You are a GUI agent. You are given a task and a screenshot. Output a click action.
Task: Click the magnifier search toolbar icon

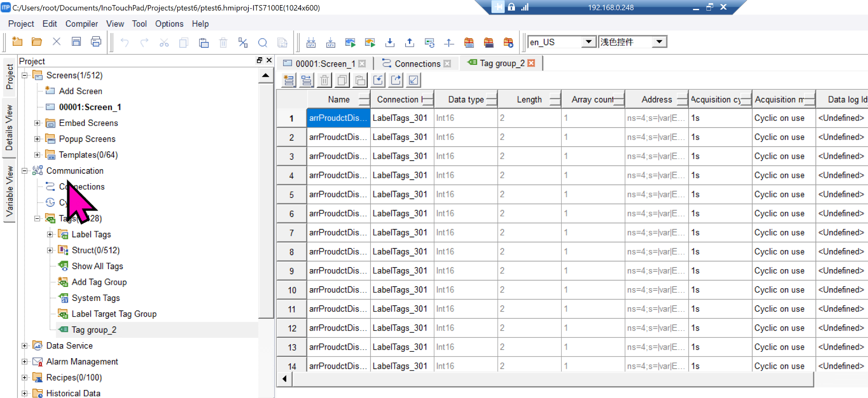(262, 42)
